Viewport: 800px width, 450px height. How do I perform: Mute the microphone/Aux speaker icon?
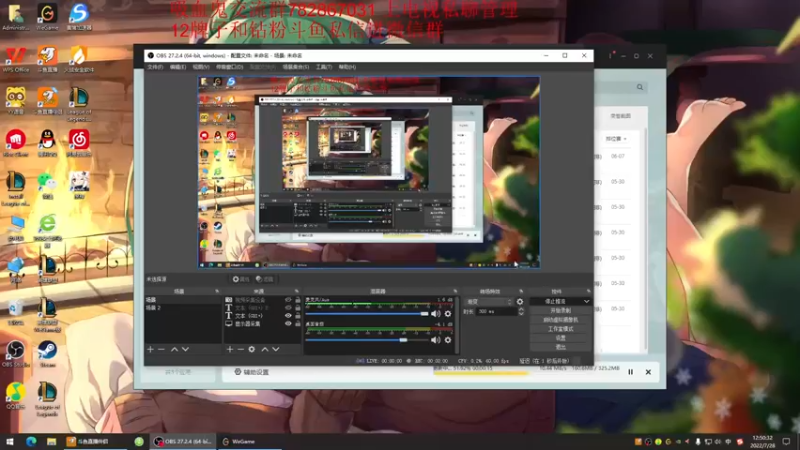coord(436,314)
